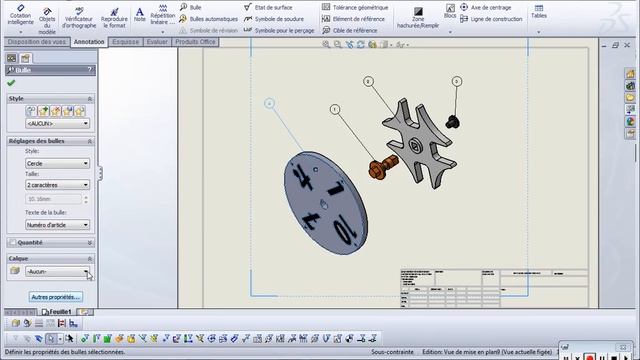Image resolution: width=640 pixels, height=360 pixels.
Task: Open the Cercle style dropdown
Action: (57, 163)
